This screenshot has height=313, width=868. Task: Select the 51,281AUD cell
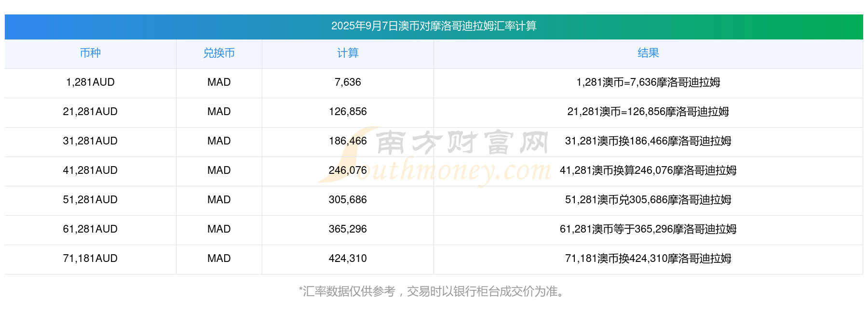pos(90,200)
